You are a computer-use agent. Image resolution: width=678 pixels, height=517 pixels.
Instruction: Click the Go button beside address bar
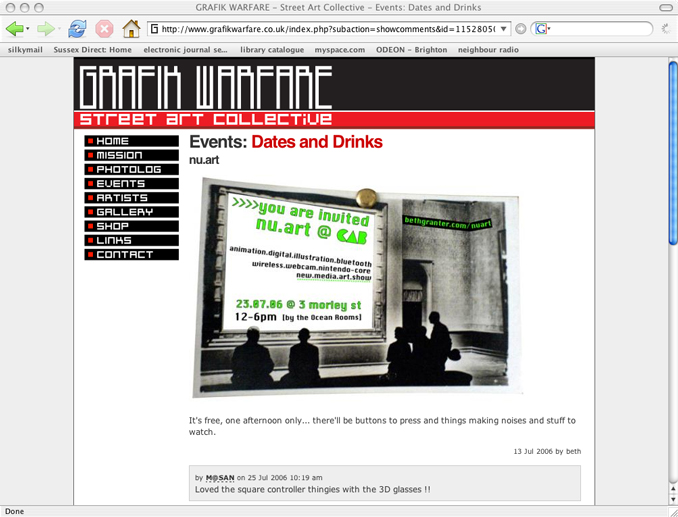[x=521, y=29]
